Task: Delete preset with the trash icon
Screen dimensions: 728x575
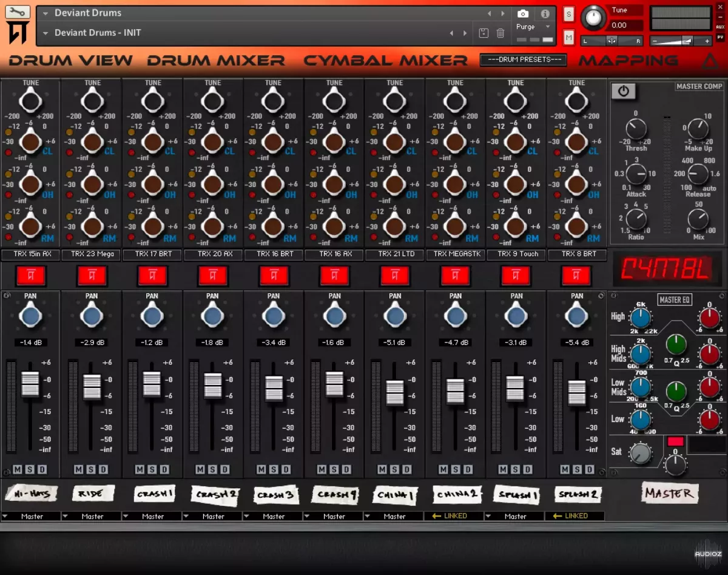Action: 500,33
